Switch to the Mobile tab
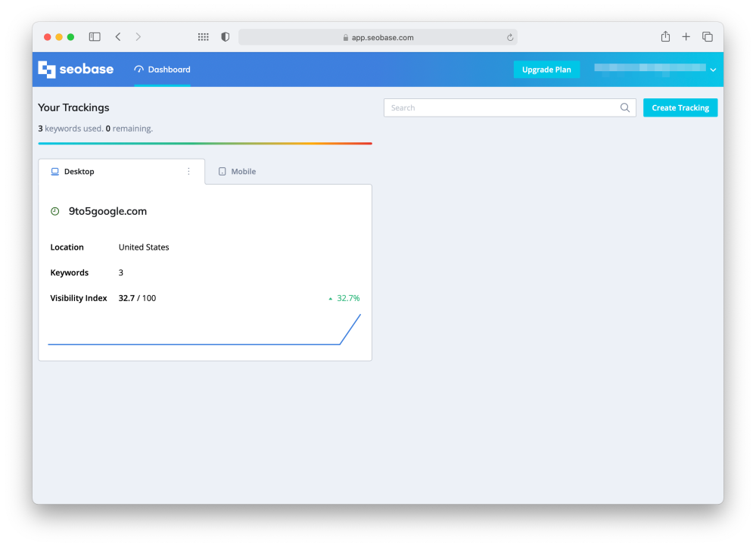 coord(237,172)
